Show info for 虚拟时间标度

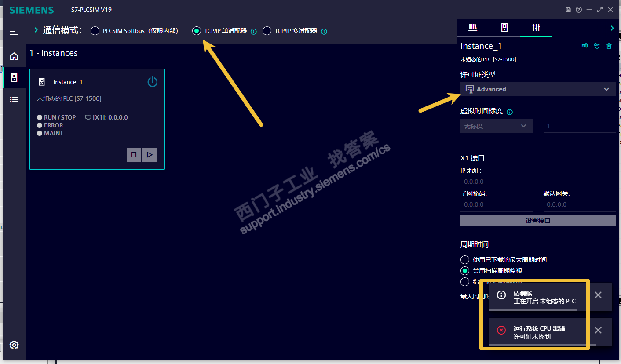(x=510, y=112)
